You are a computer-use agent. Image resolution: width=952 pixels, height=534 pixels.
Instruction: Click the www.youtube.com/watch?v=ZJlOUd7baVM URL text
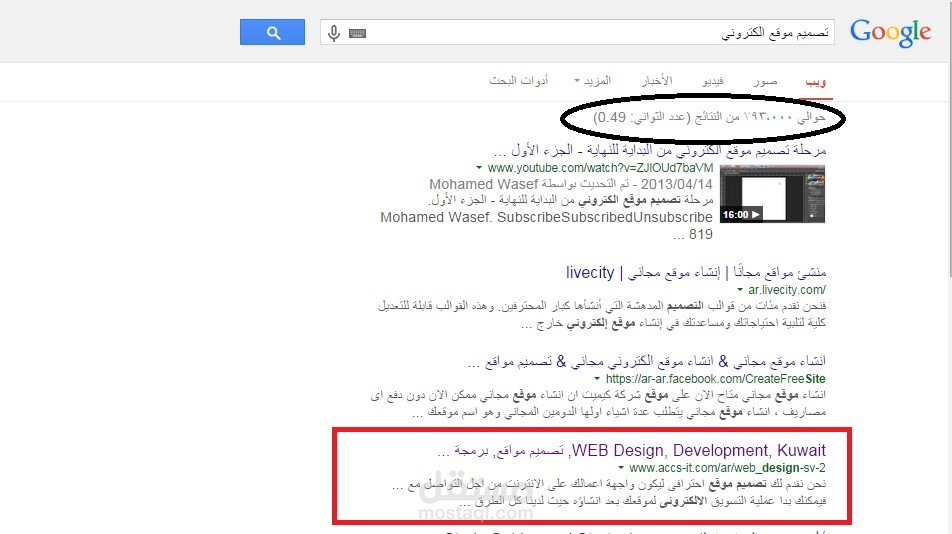coord(600,168)
